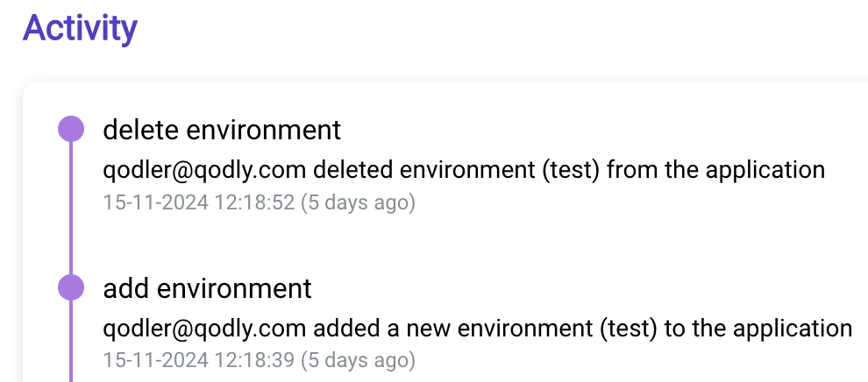868x382 pixels.
Task: Click qodler@qodly.com in the deleted environment entry
Action: pos(204,170)
